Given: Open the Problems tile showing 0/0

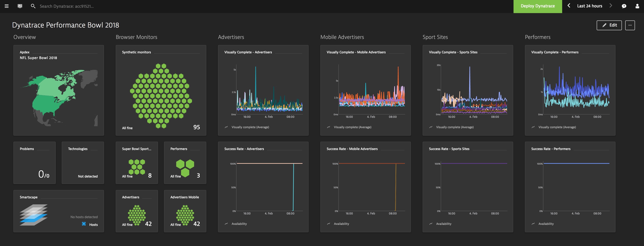Looking at the screenshot, I should pyautogui.click(x=35, y=163).
